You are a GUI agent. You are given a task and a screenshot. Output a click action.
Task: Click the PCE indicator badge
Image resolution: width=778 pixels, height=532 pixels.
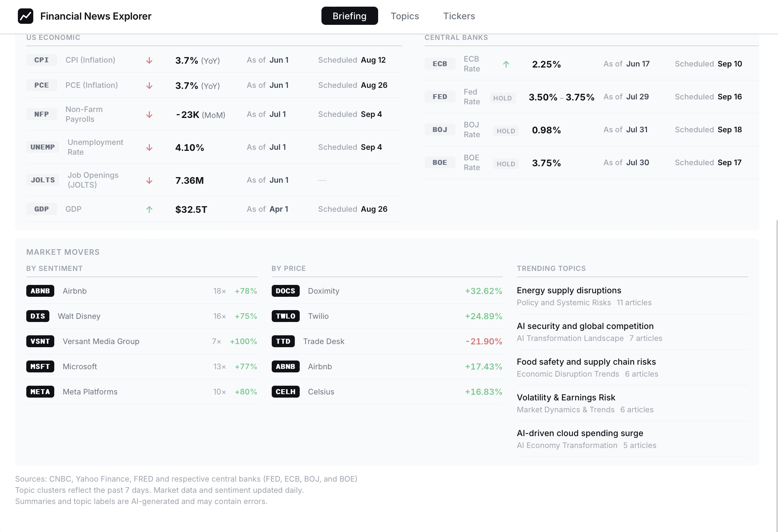pyautogui.click(x=42, y=85)
